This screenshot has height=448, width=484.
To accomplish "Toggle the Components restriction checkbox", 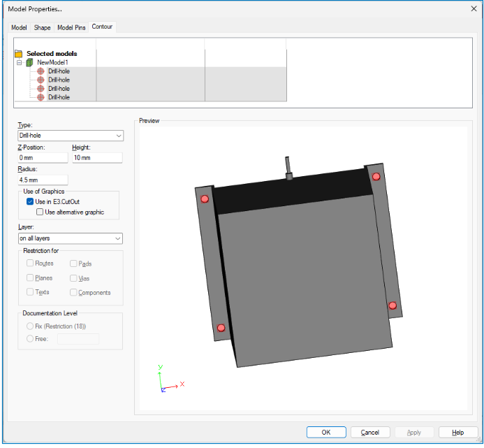I will pos(73,292).
